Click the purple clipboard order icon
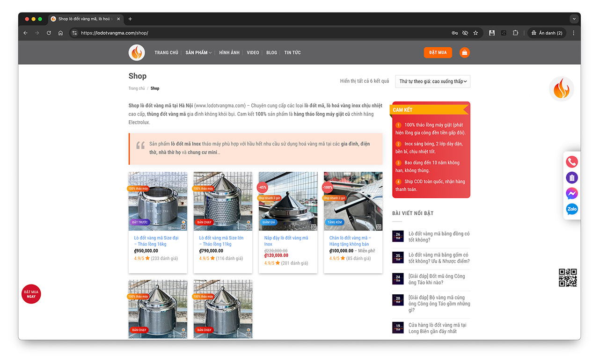Viewport: 599px width, 364px height. [x=572, y=178]
